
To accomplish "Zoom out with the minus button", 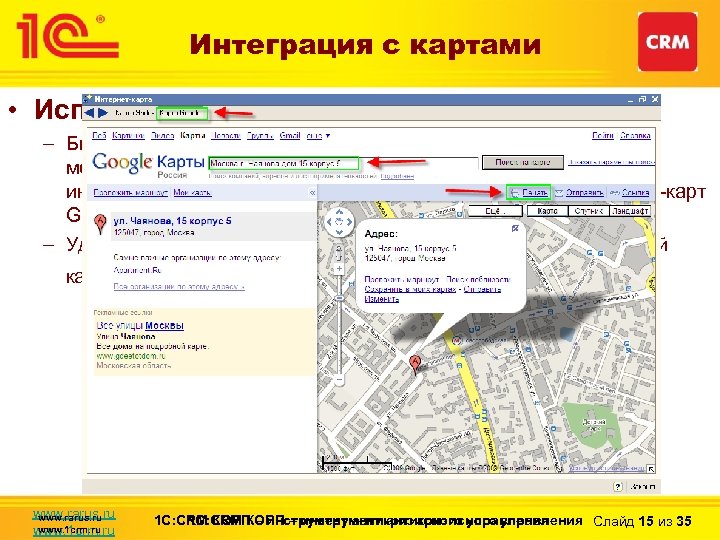I will (339, 380).
